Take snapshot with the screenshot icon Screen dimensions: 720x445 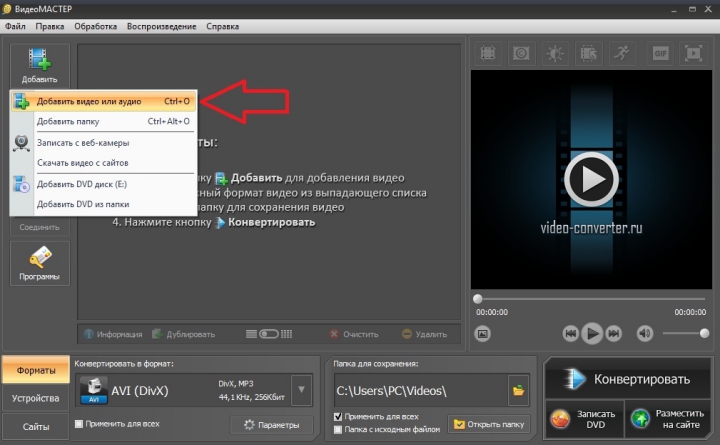pyautogui.click(x=483, y=333)
